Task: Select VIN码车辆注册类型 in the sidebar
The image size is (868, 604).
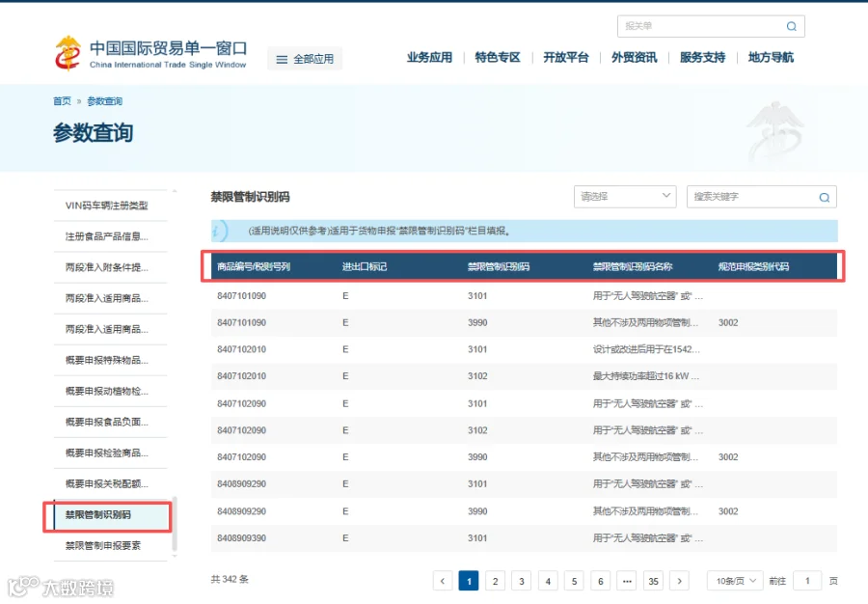Action: 110,206
